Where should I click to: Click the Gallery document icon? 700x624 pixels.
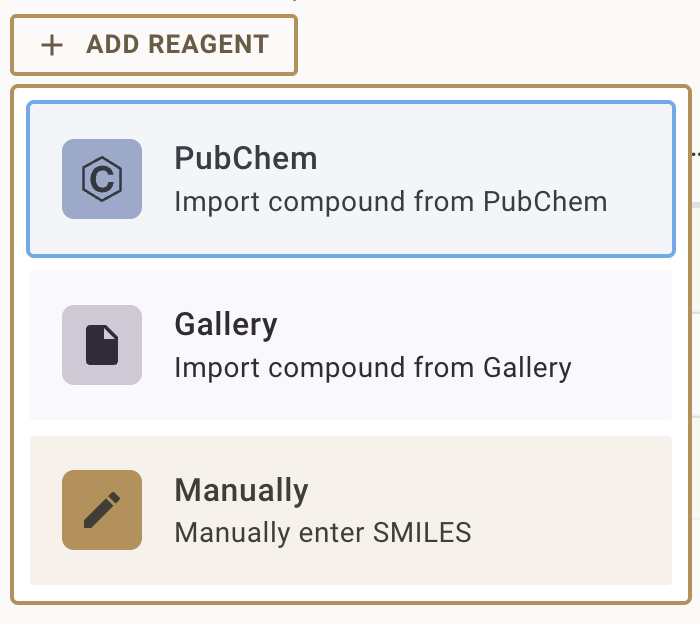click(102, 345)
